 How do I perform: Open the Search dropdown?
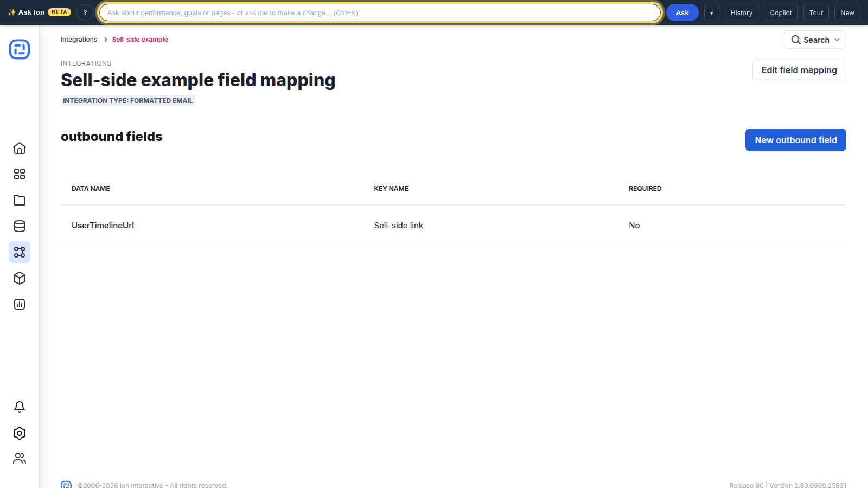pos(815,40)
